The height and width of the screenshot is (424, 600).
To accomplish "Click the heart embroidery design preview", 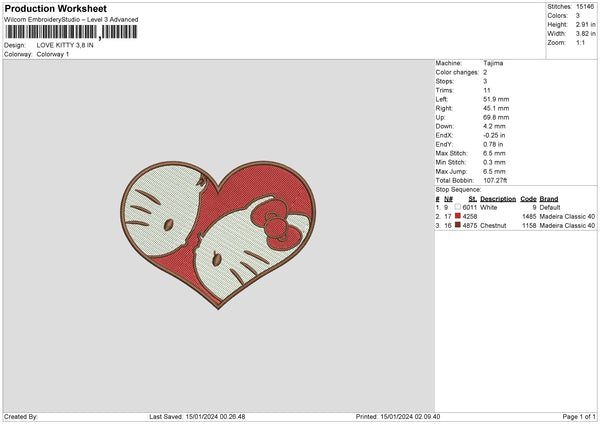I will [218, 235].
